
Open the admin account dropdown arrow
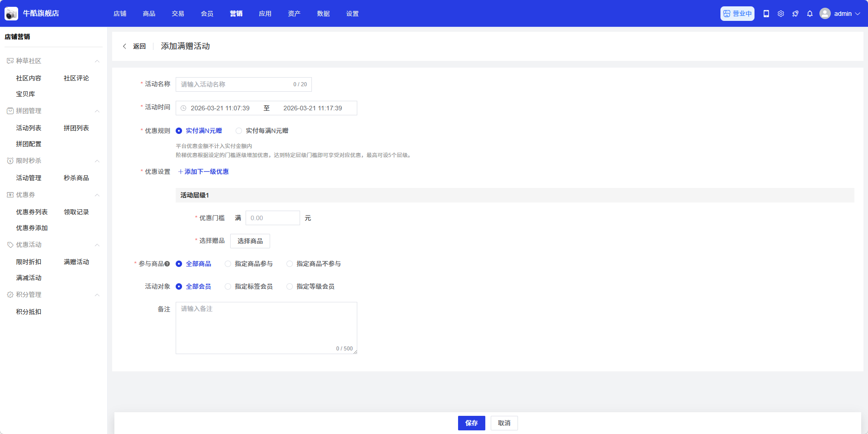coord(858,14)
